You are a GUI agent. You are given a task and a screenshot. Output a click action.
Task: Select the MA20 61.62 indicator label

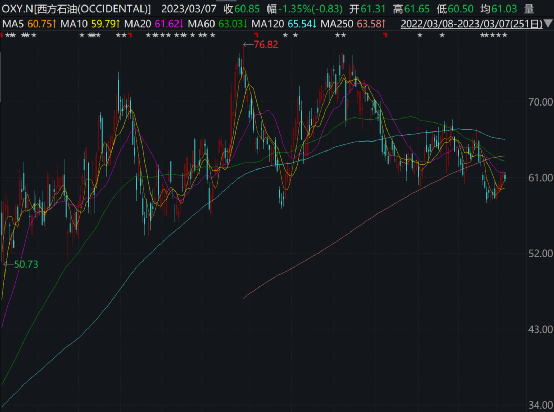[154, 24]
